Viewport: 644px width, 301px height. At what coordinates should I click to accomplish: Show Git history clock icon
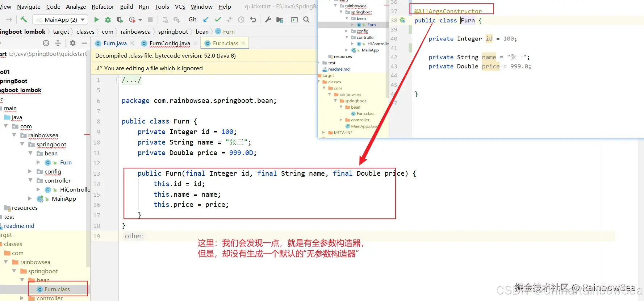click(x=241, y=20)
